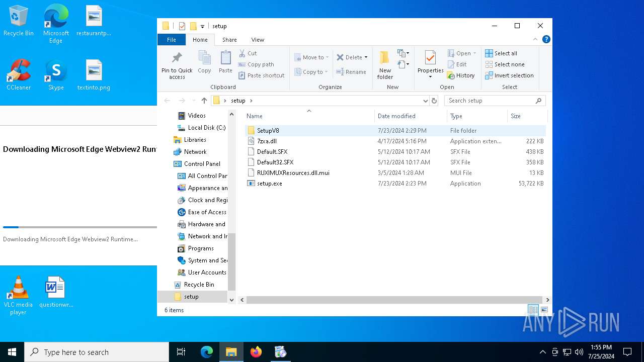Image resolution: width=644 pixels, height=362 pixels.
Task: Switch to the Home ribbon tab
Action: [x=200, y=40]
